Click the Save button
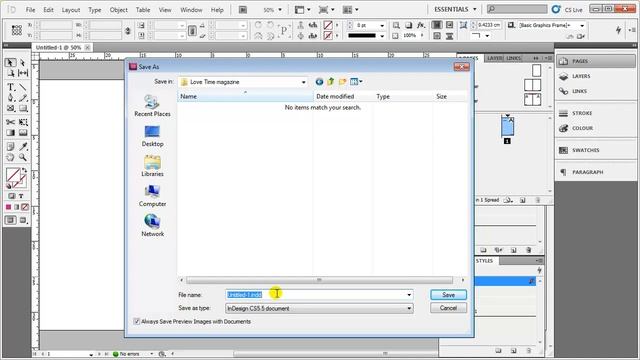 click(448, 295)
